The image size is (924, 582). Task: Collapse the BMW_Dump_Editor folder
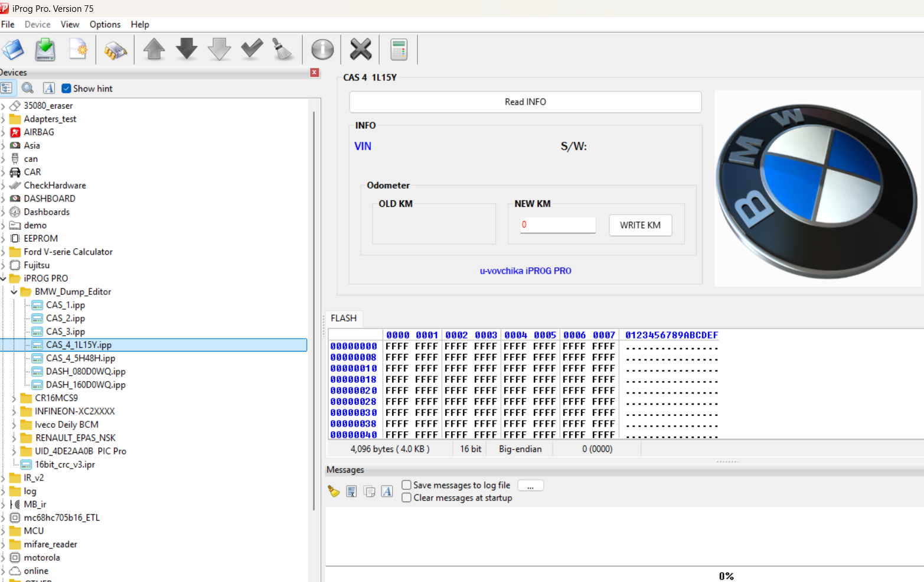coord(14,292)
